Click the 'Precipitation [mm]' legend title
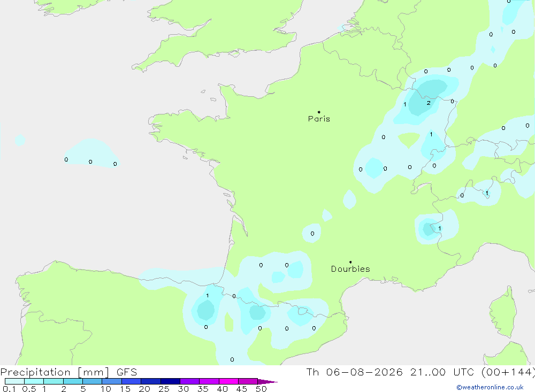This screenshot has height=392, width=535. tap(55, 372)
